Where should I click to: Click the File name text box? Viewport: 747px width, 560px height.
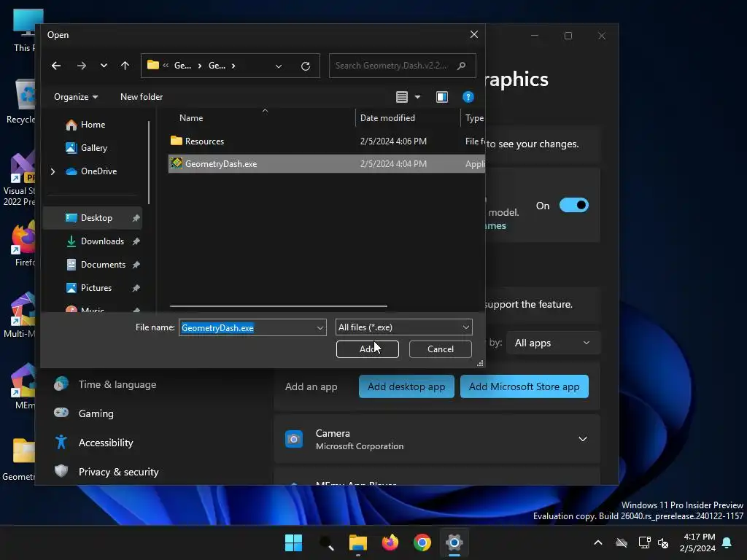[x=247, y=327]
